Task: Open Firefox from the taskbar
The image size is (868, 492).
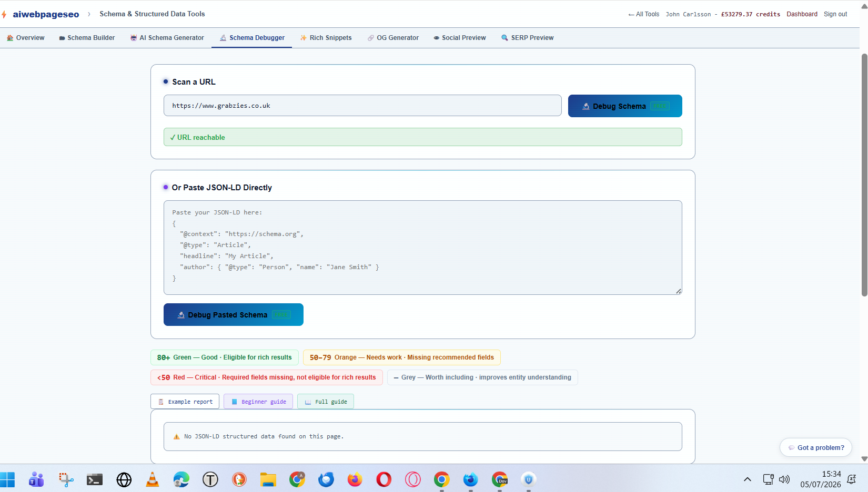Action: (355, 479)
